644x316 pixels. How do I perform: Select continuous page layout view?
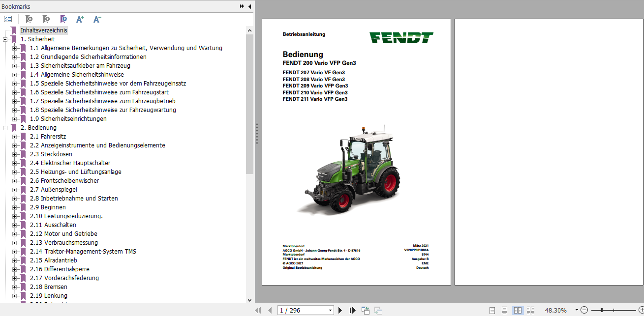click(504, 310)
